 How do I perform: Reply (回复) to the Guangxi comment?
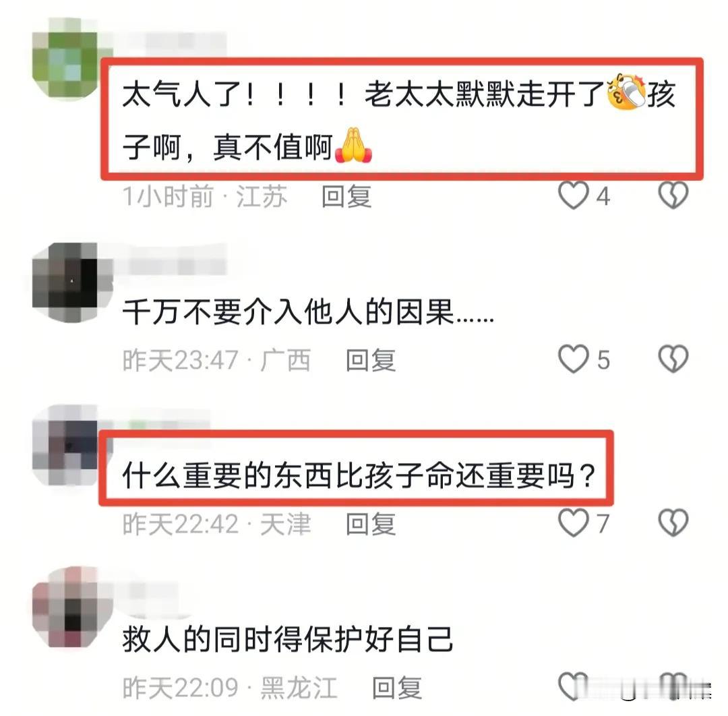371,360
